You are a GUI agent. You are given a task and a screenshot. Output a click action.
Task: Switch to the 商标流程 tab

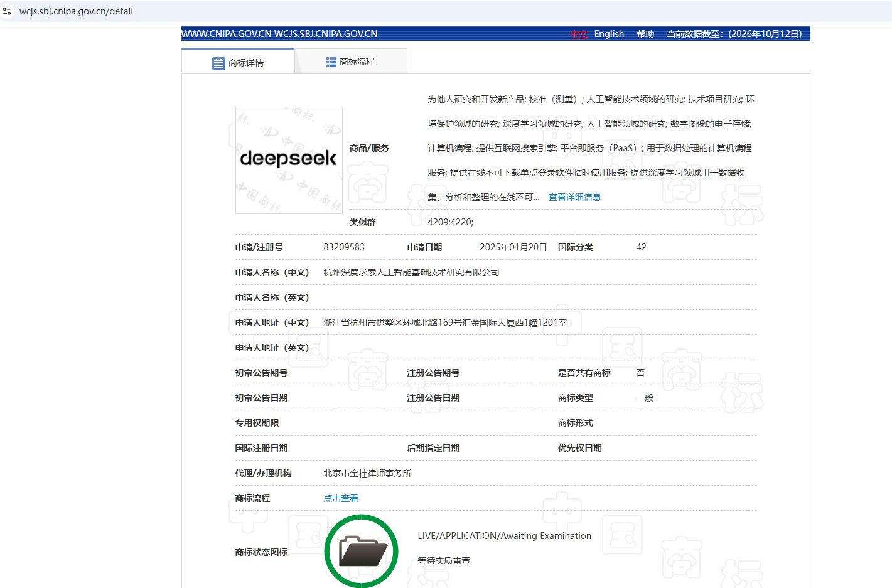click(351, 61)
